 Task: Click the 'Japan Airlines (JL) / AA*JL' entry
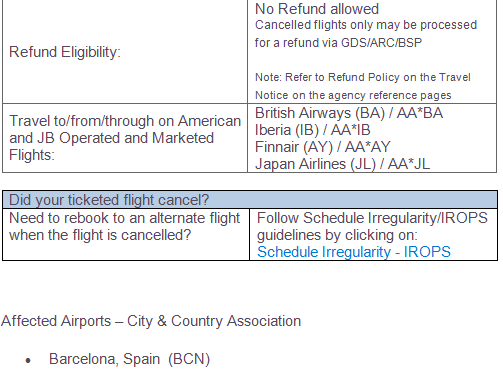pos(342,164)
